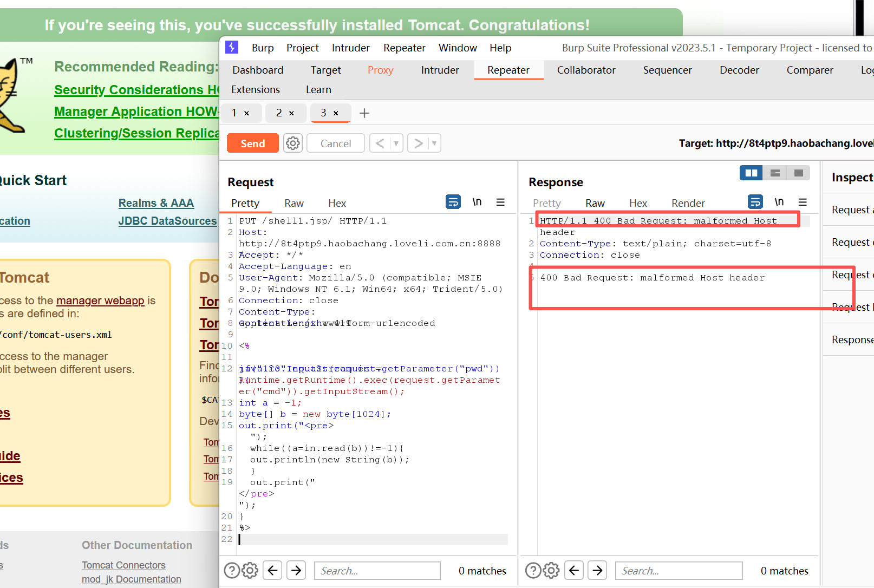Show response in Pretty view
This screenshot has width=874, height=588.
coord(547,203)
